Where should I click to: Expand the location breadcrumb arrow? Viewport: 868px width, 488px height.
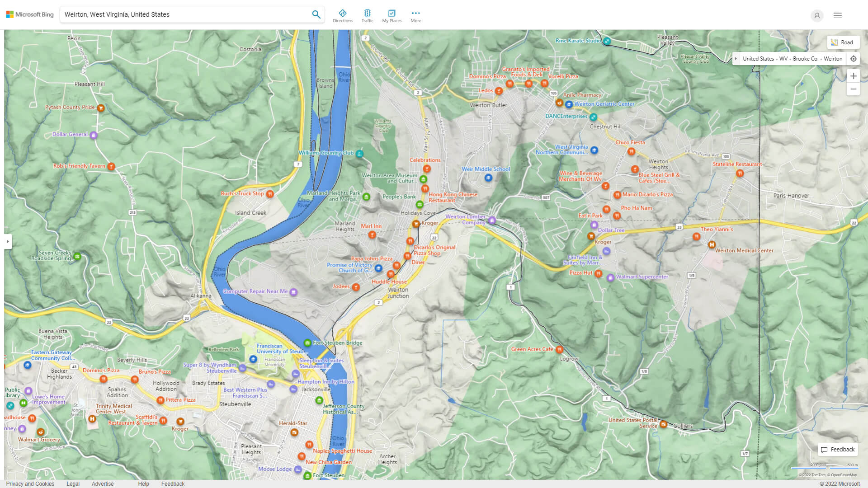click(x=736, y=59)
